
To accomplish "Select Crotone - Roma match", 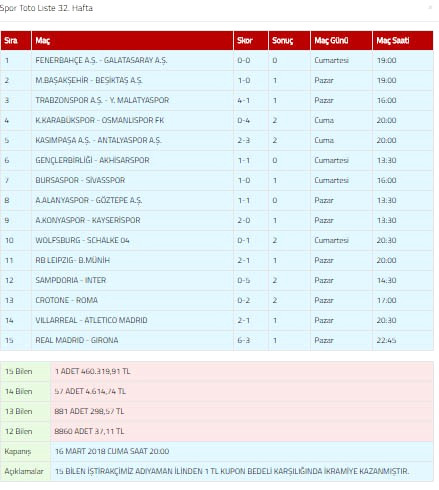I will 66,300.
